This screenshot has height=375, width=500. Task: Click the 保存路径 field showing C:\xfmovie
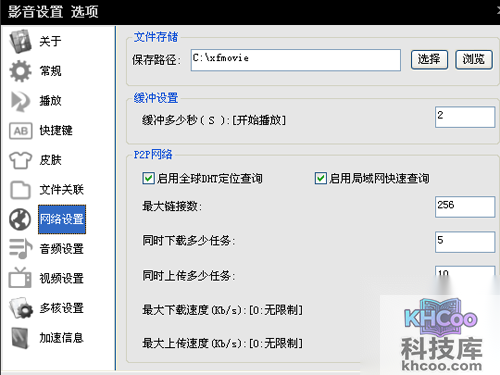coord(296,60)
